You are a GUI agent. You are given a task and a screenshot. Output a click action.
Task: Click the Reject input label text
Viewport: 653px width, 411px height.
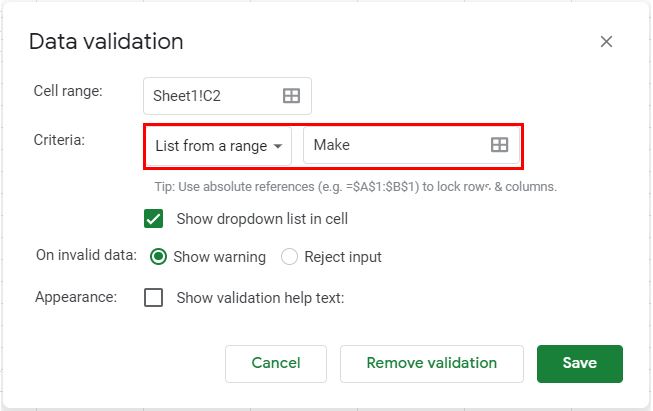pos(343,257)
